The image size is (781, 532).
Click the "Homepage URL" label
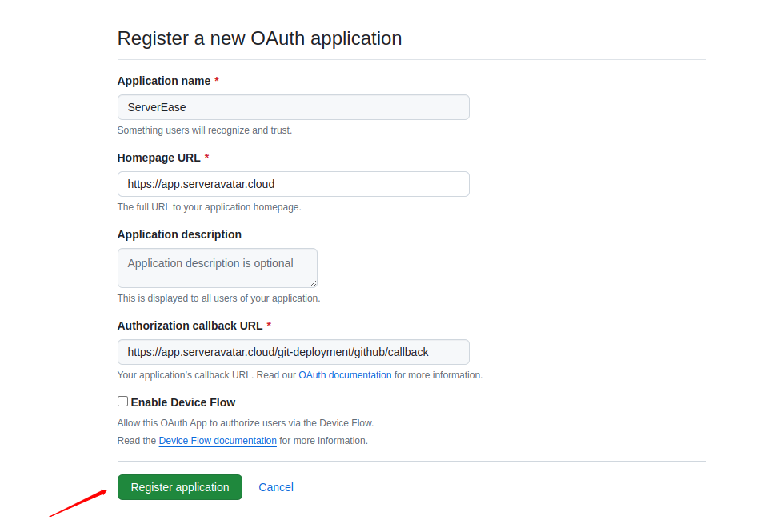[158, 158]
